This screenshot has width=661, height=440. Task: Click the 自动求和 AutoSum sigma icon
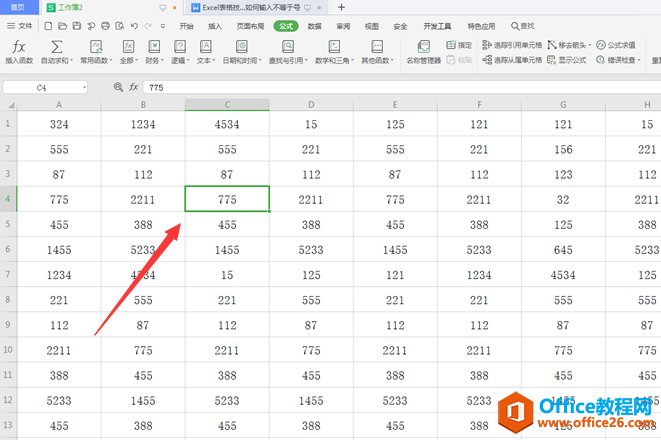point(56,46)
